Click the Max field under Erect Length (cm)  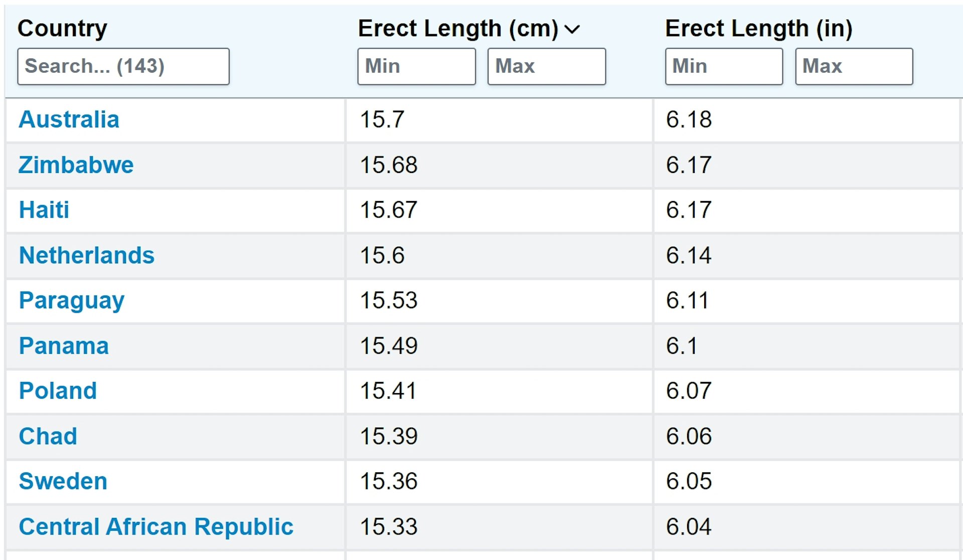click(x=547, y=66)
